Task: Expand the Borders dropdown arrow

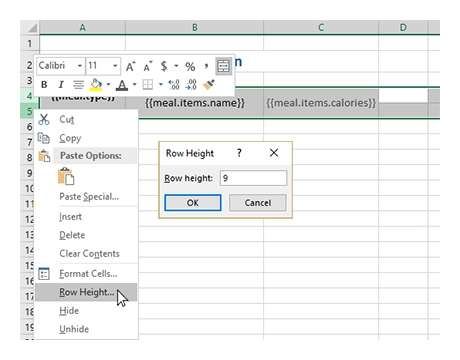Action: pos(160,85)
